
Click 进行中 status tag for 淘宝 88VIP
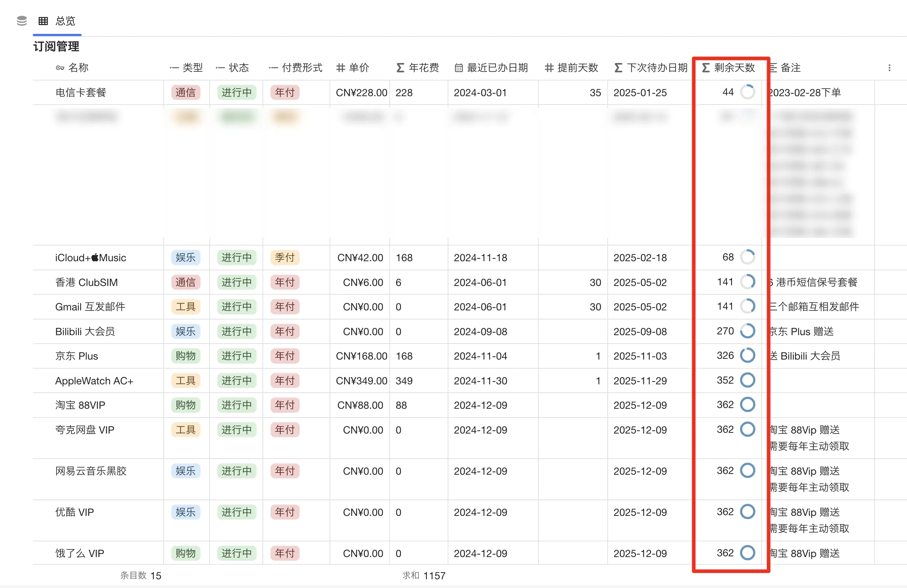pyautogui.click(x=237, y=405)
